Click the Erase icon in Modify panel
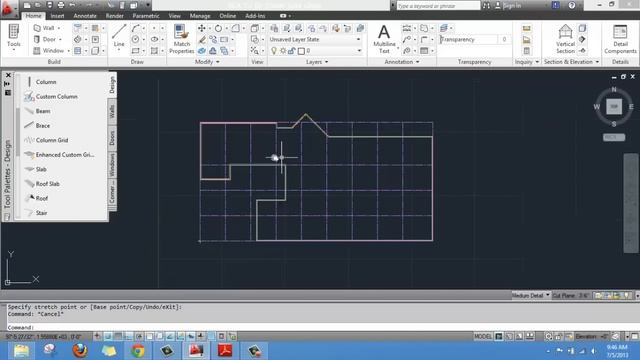Screen dimensions: 640x360 point(202,40)
